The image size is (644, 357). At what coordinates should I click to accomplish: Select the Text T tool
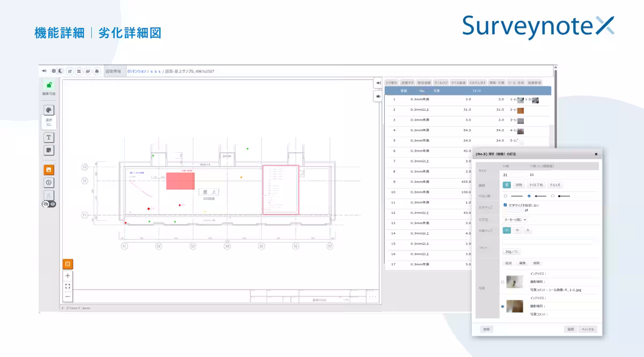coord(49,137)
